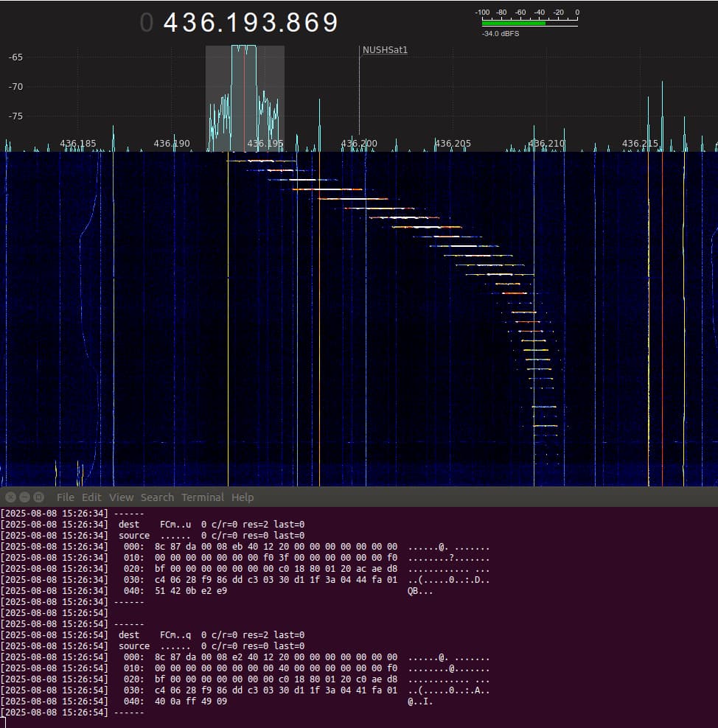Screen dimensions: 718x728
Task: Minimize the terminal window
Action: [24, 497]
